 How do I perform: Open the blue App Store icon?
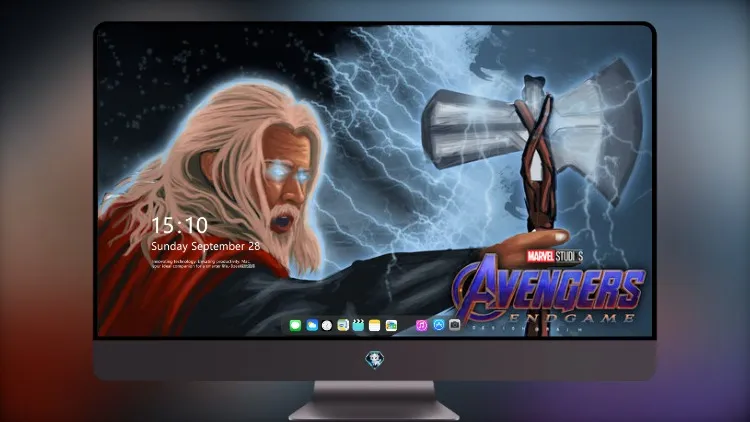point(439,325)
